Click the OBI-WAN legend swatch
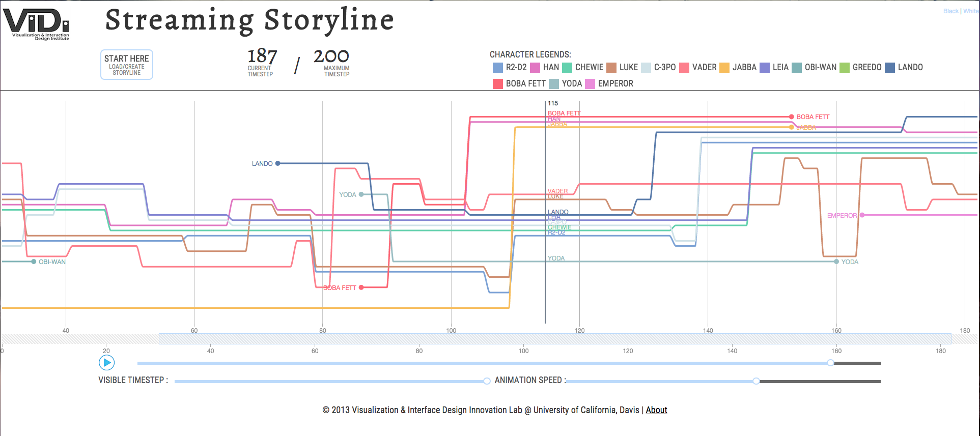 point(797,68)
